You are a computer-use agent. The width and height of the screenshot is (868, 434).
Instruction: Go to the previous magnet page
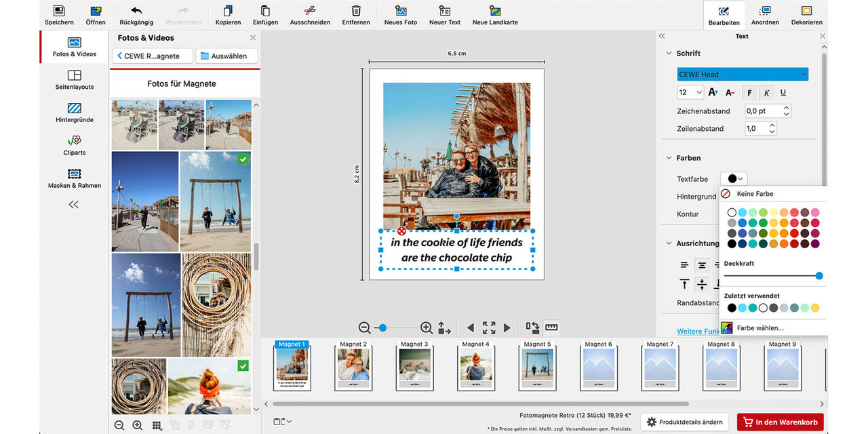click(x=471, y=328)
